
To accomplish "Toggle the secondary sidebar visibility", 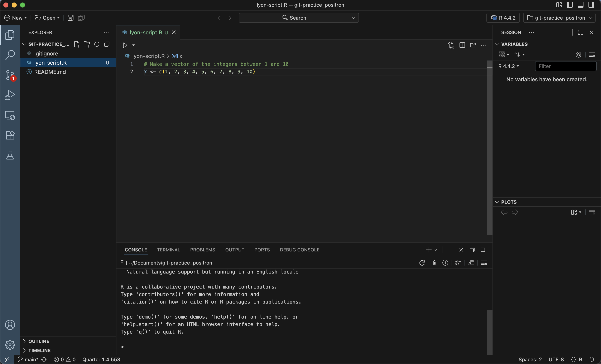I will tap(591, 5).
